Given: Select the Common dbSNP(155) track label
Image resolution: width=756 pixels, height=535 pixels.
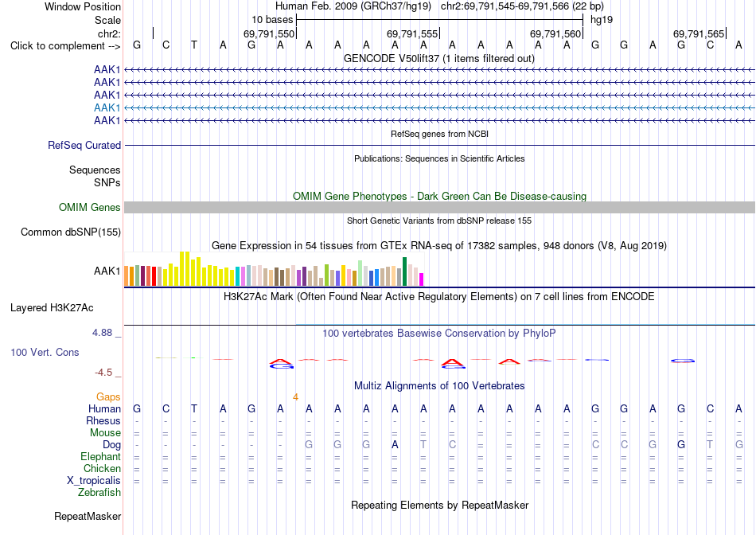Looking at the screenshot, I should pos(71,232).
